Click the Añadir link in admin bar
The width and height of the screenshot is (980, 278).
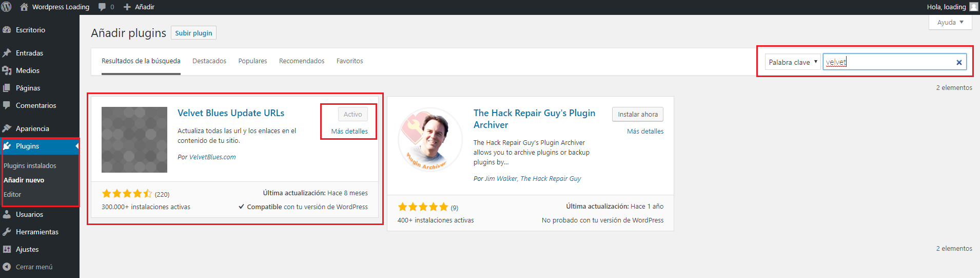[145, 7]
